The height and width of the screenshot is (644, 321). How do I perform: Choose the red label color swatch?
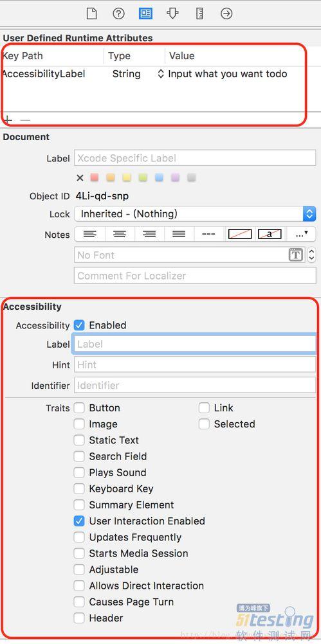pyautogui.click(x=95, y=177)
